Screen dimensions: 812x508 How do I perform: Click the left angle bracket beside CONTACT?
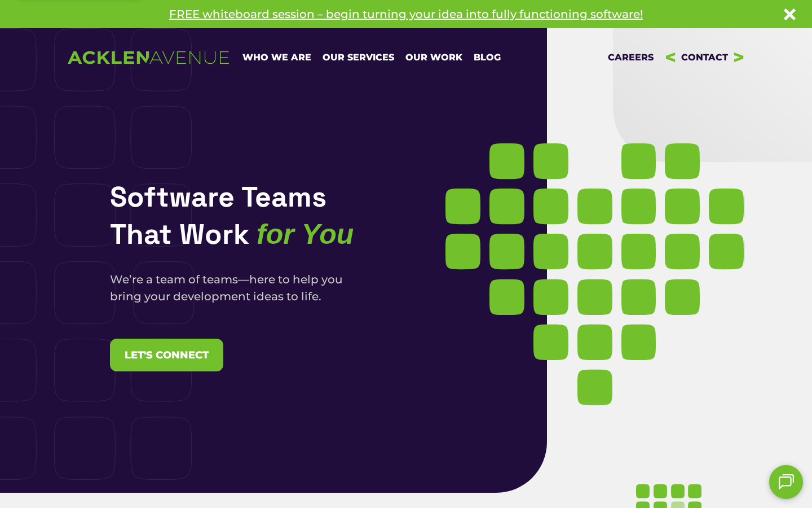click(670, 58)
